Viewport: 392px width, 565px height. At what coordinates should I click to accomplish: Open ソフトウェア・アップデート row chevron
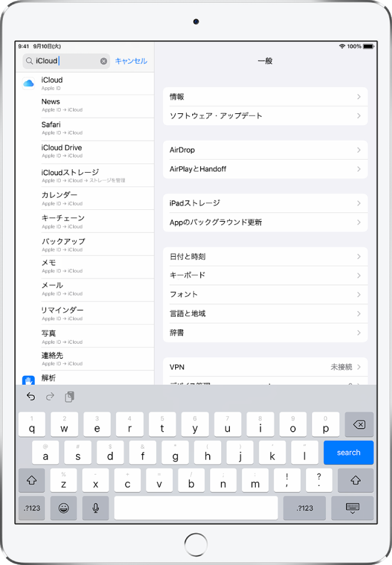pyautogui.click(x=359, y=116)
